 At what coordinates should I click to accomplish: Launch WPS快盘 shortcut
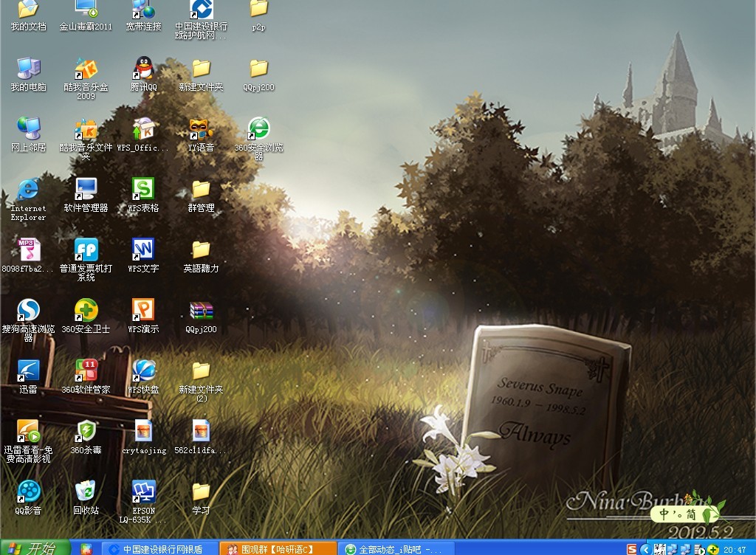tap(144, 376)
